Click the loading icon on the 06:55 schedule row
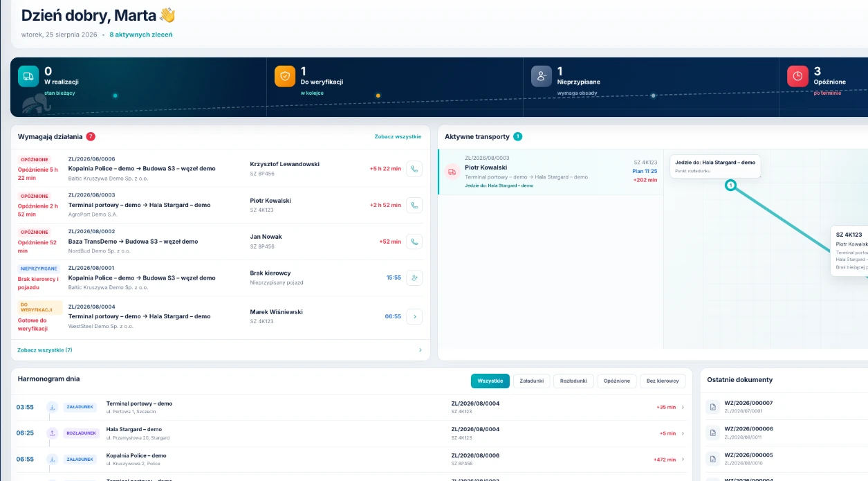 coord(52,459)
